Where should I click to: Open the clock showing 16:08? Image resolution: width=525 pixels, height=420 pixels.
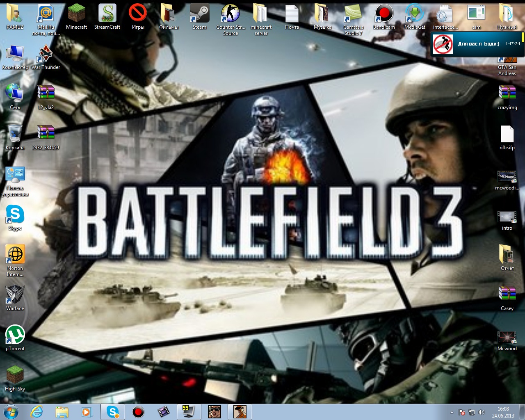[503, 412]
